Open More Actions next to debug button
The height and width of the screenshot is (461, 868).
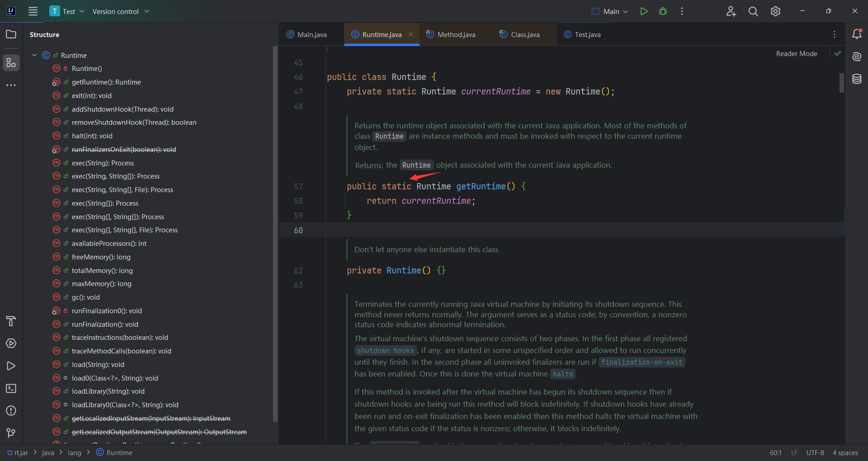[x=682, y=11]
